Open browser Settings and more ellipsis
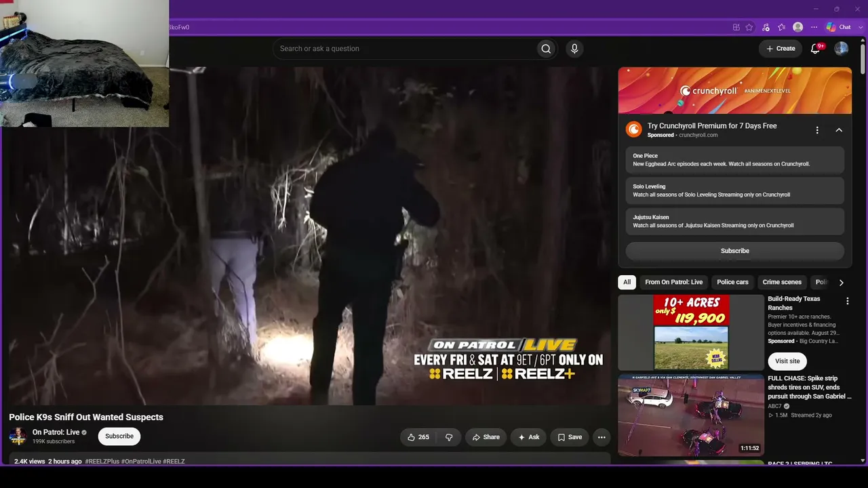Screen dimensions: 868x488 [x=814, y=27]
